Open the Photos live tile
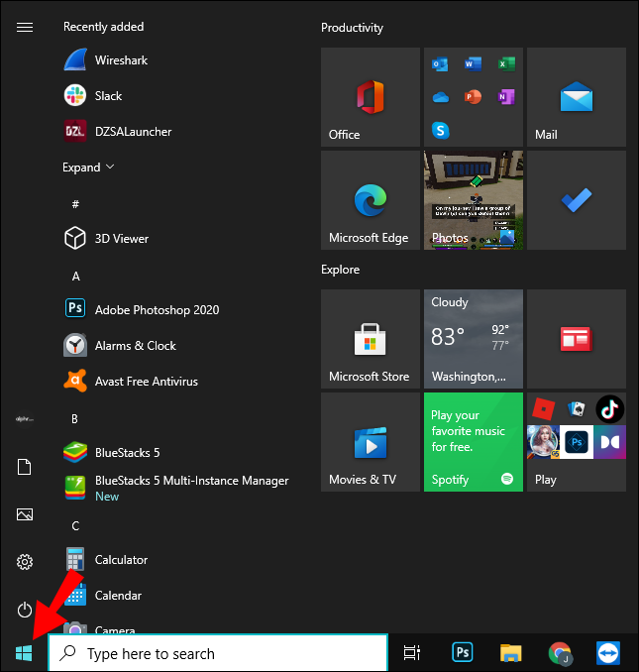 tap(474, 199)
